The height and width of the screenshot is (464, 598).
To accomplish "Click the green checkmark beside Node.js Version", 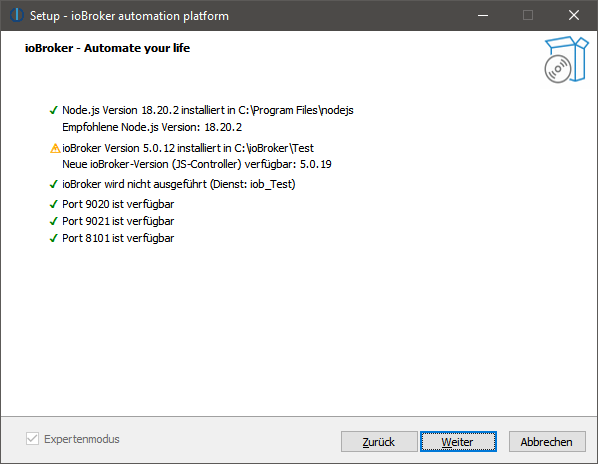I will (54, 111).
